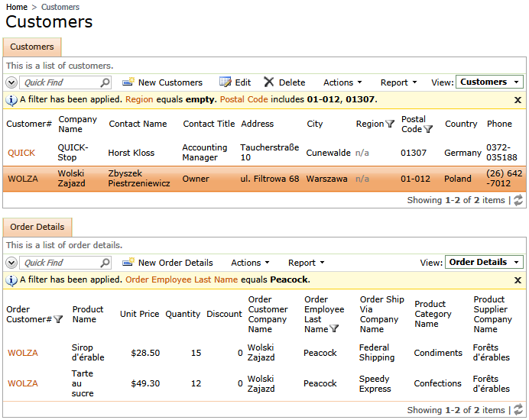
Task: Open the Order Details Report menu
Action: (306, 263)
